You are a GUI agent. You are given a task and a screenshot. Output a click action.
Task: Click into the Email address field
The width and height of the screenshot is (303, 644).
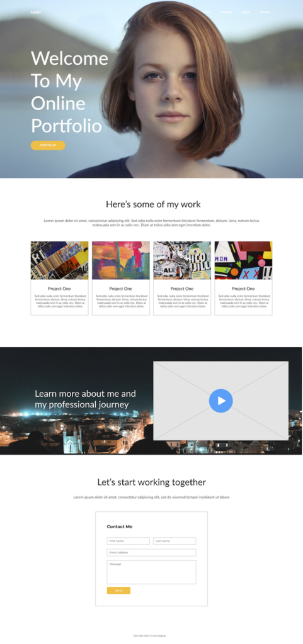click(x=151, y=552)
